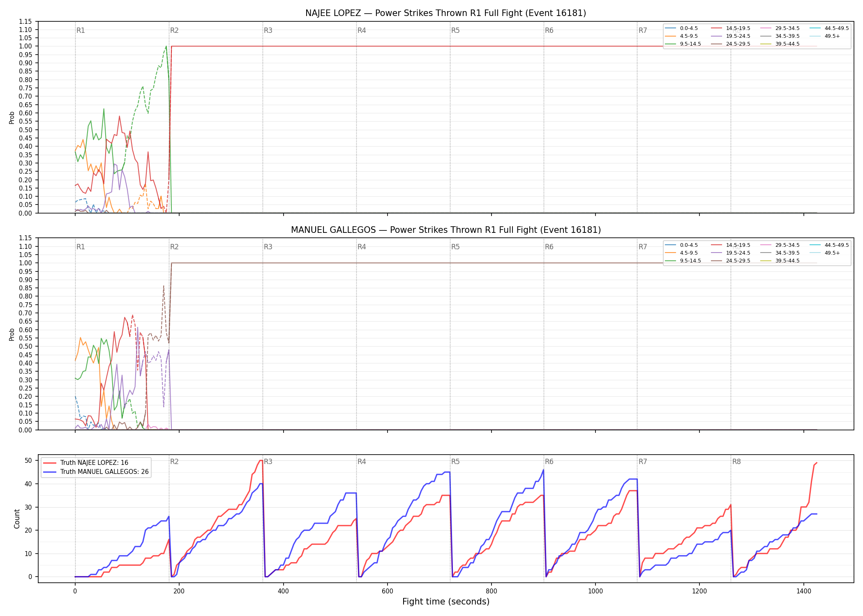This screenshot has width=863, height=616.
Task: Click Truth MANUEL GALLEGOS: 26 legend entry
Action: click(96, 472)
